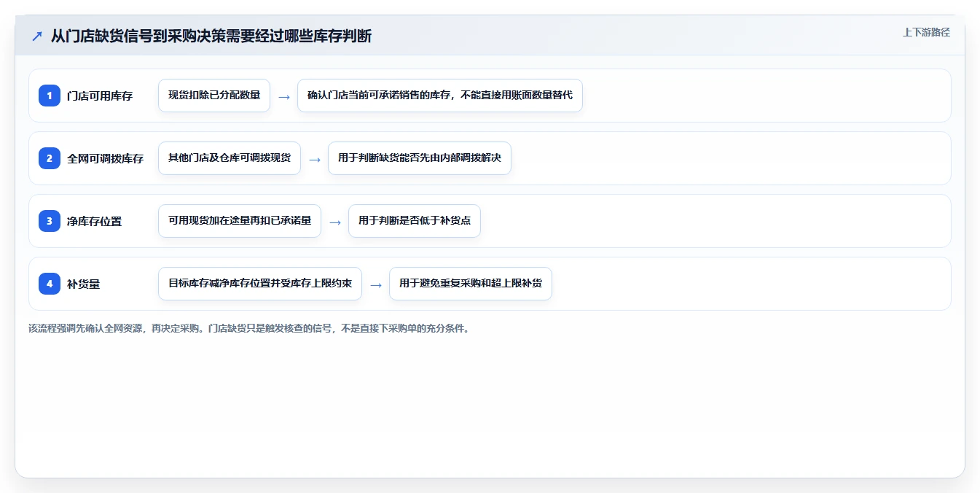
Task: Click the 全网可调拨库存 step label
Action: tap(106, 158)
